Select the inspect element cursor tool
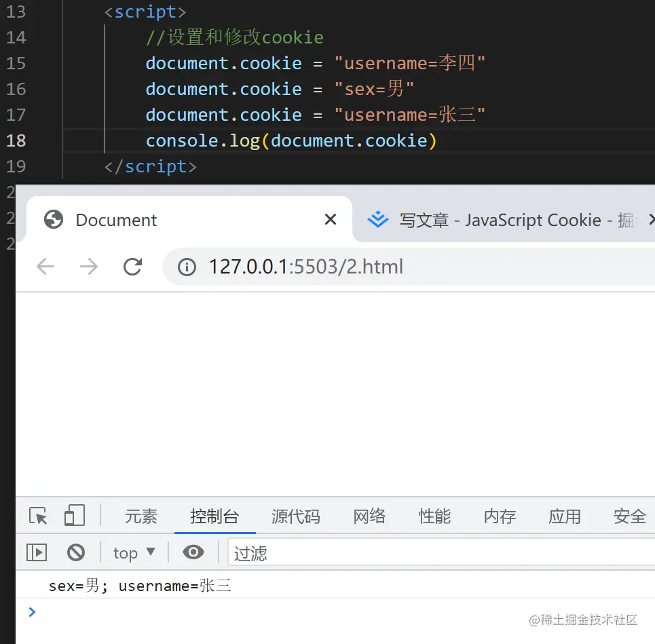This screenshot has height=644, width=655. [x=38, y=516]
